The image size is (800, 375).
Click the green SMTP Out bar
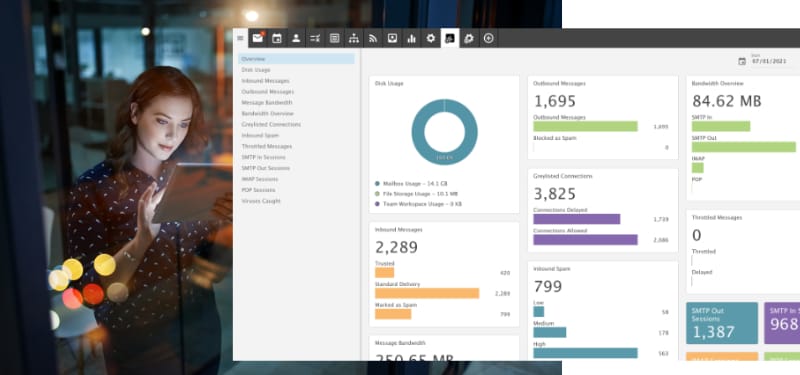tap(744, 147)
